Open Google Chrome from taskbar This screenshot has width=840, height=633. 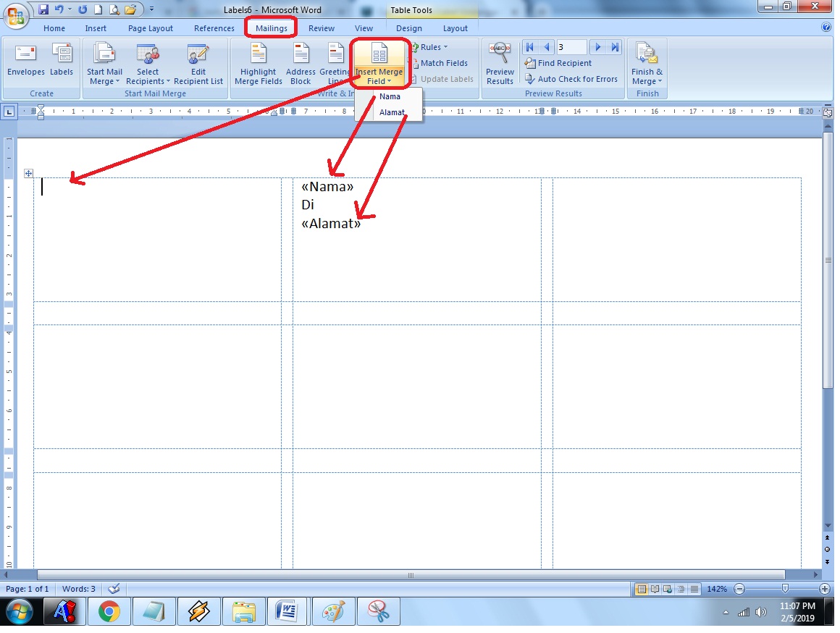109,611
